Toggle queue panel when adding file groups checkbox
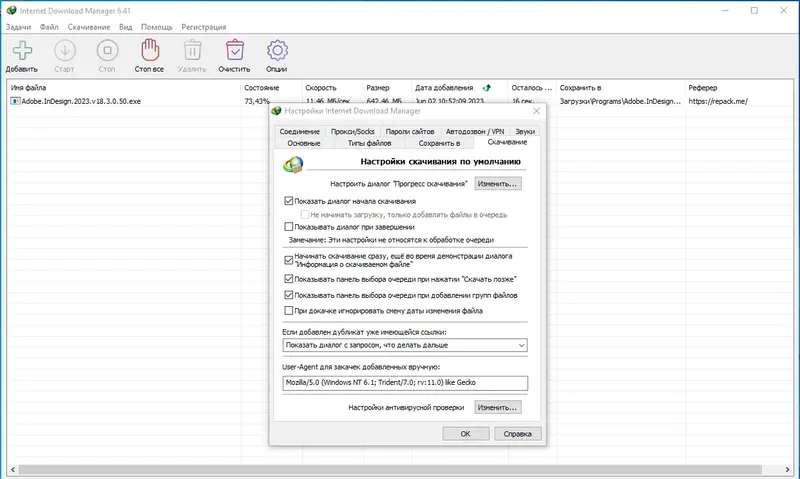 point(289,295)
